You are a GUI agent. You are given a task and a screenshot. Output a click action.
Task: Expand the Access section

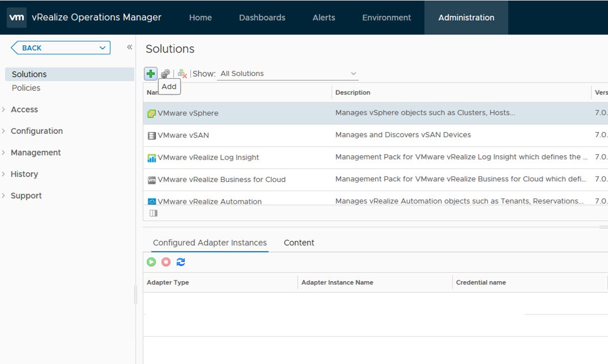(x=3, y=110)
